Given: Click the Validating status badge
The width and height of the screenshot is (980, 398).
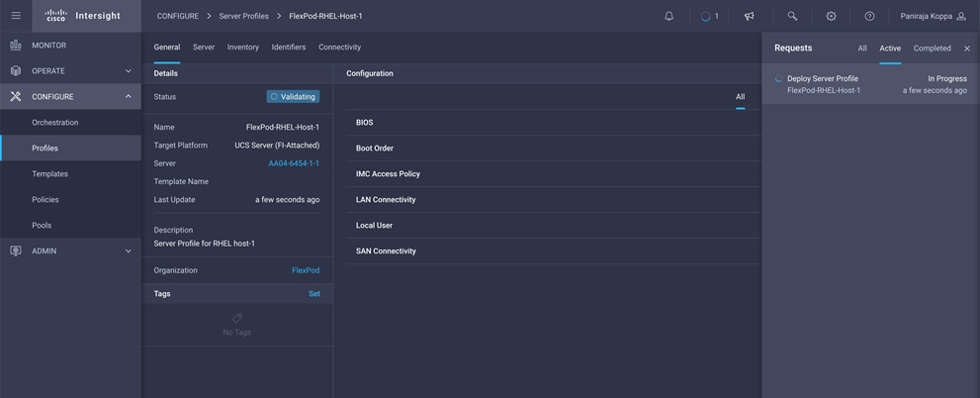Looking at the screenshot, I should 293,97.
